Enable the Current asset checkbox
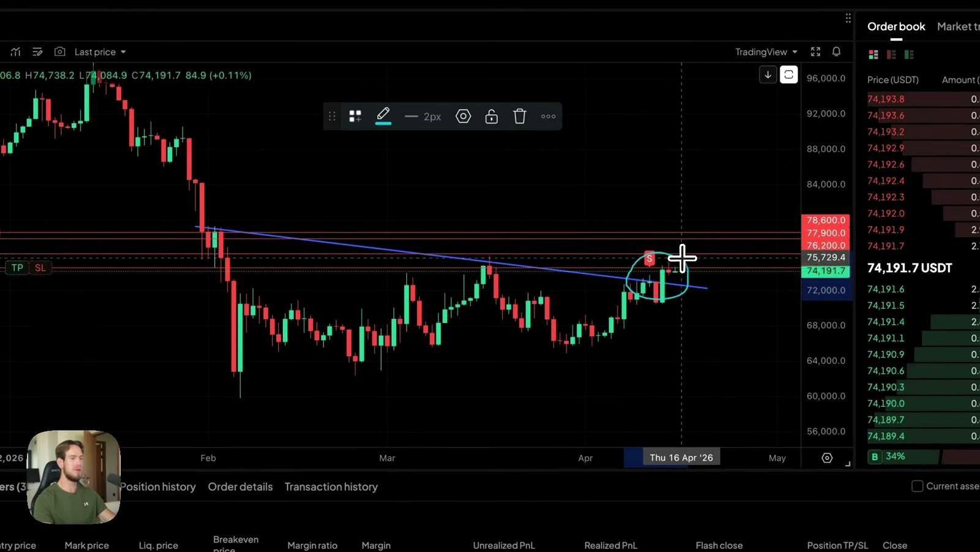Screen dimensions: 980x552 pos(917,486)
